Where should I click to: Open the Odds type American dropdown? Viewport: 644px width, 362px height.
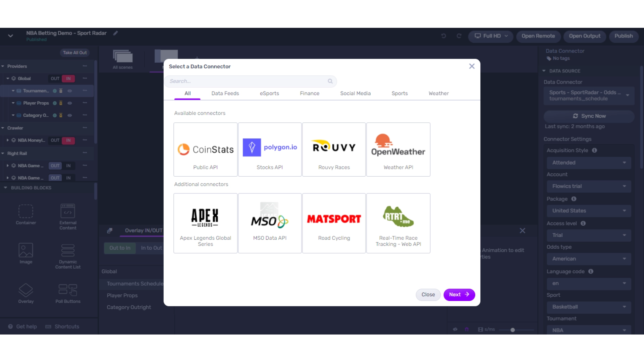589,259
